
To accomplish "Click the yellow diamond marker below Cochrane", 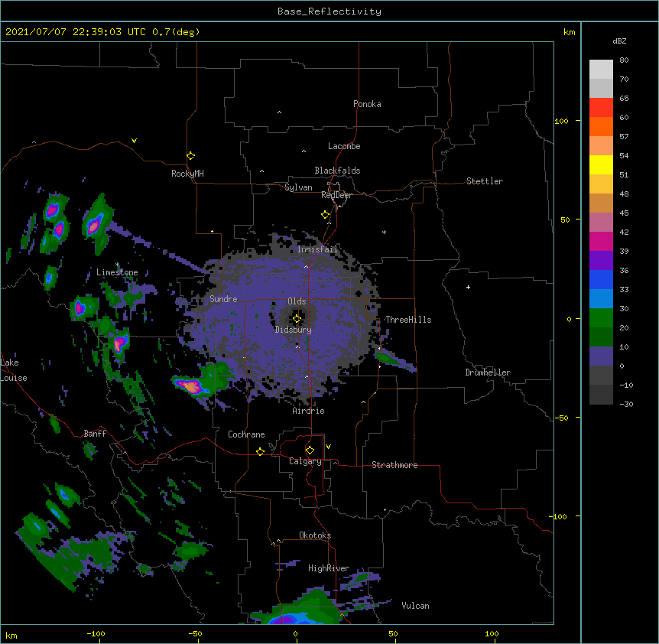I will [260, 451].
